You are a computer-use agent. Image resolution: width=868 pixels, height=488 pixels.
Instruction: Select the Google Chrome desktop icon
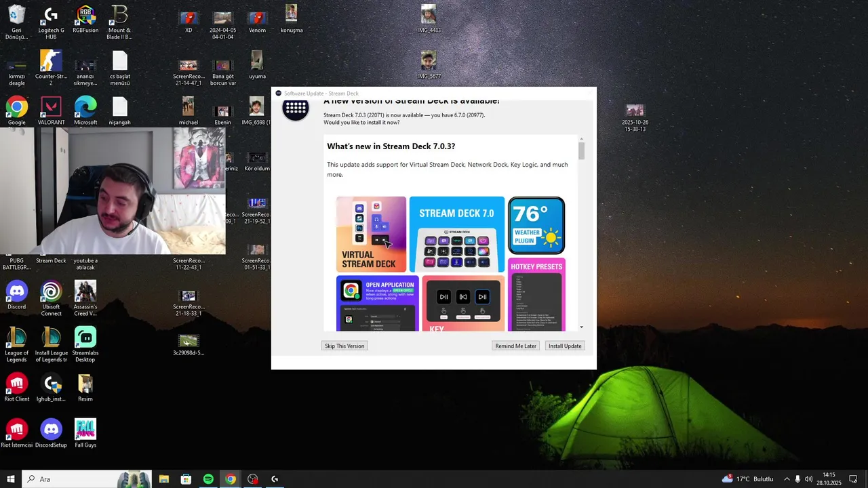point(17,111)
